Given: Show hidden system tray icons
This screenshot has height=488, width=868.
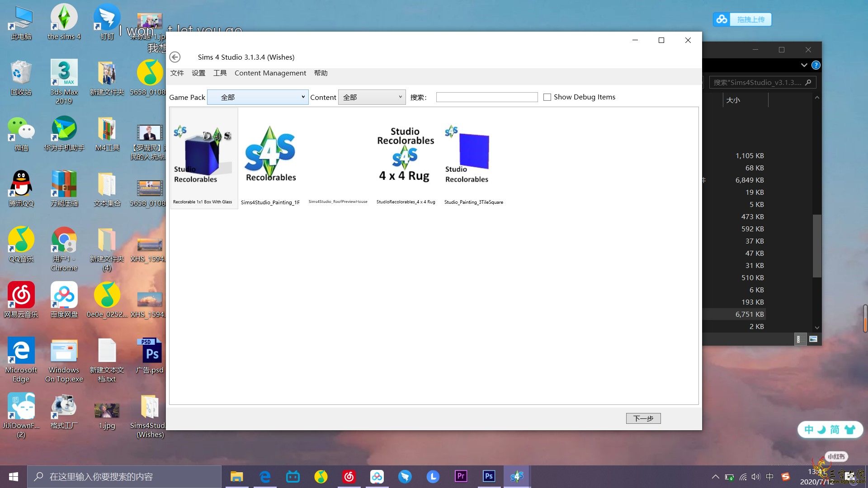Looking at the screenshot, I should (715, 477).
